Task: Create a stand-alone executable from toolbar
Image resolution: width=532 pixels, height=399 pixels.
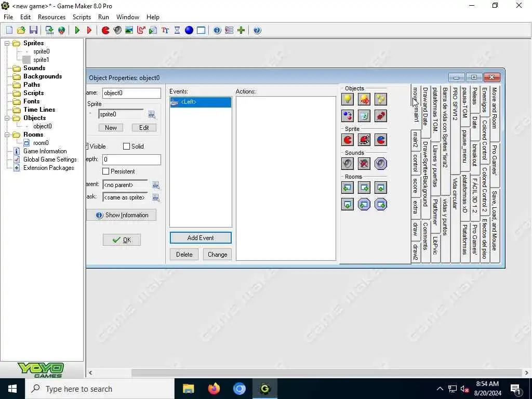Action: (49, 30)
